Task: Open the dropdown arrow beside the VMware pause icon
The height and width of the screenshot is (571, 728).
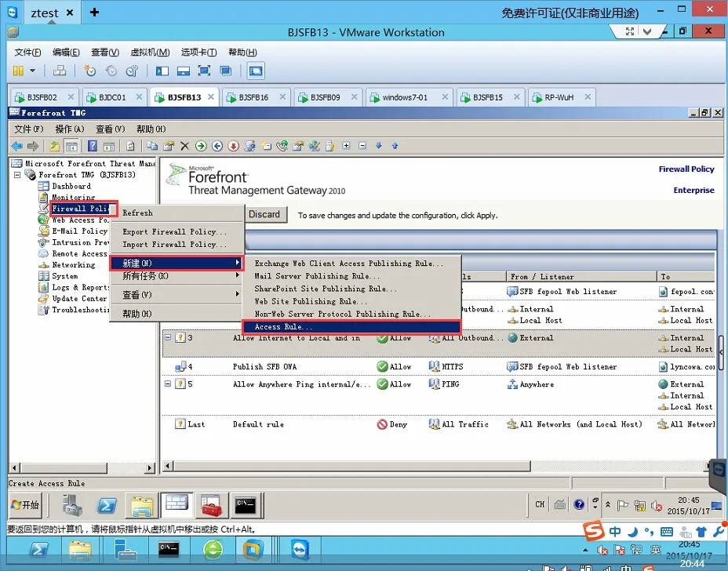Action: click(32, 71)
